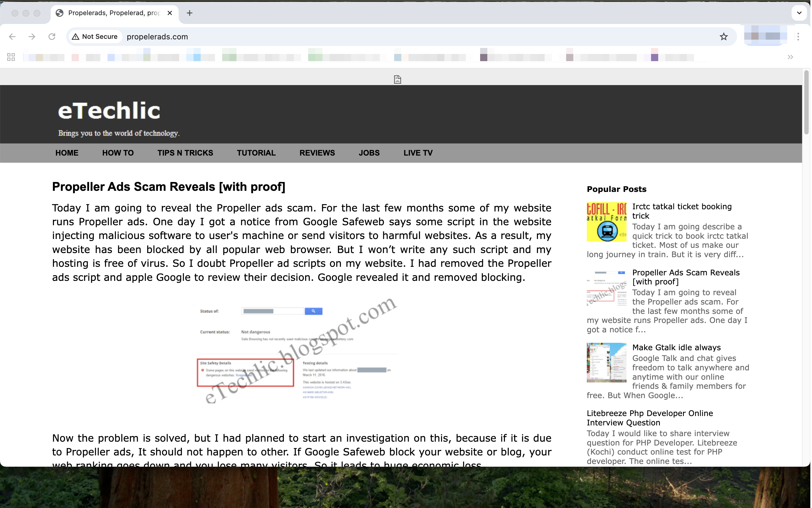Open the HOW TO menu item

point(118,153)
